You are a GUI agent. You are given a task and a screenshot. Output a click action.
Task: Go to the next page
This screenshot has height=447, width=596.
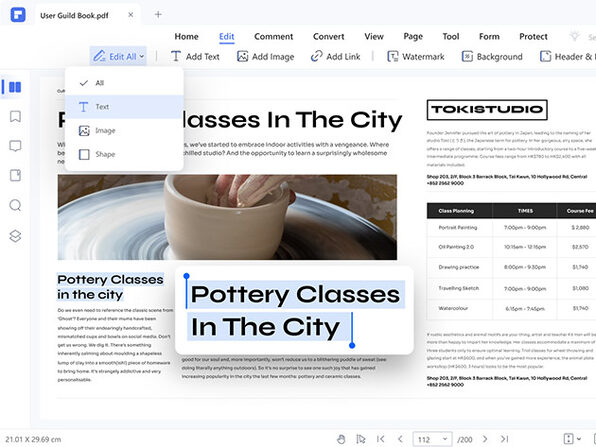485,439
